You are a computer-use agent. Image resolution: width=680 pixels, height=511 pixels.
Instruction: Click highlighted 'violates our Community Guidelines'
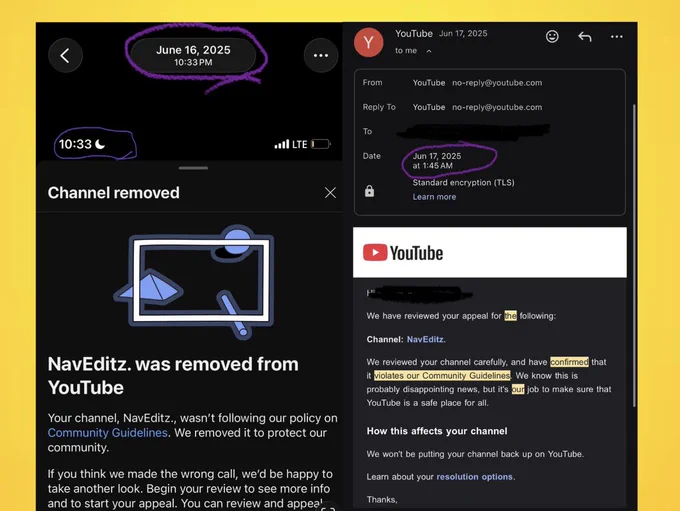click(442, 376)
